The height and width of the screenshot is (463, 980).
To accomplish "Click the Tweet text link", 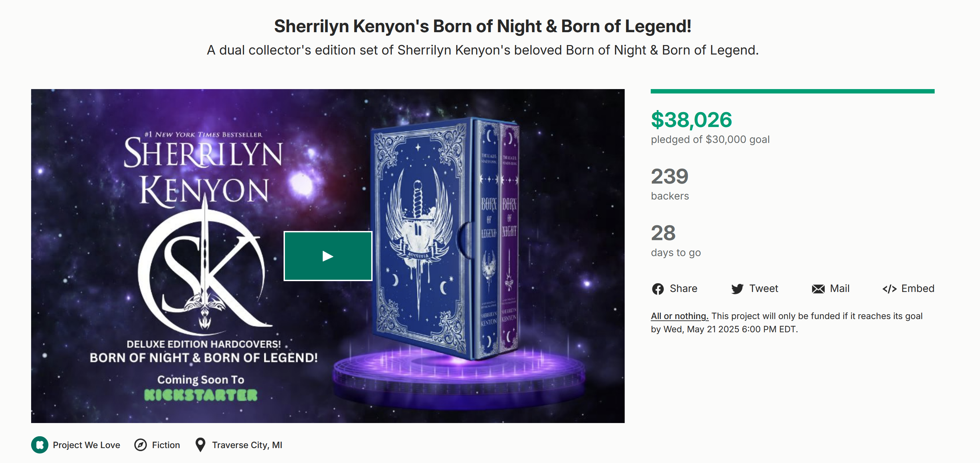I will point(763,289).
